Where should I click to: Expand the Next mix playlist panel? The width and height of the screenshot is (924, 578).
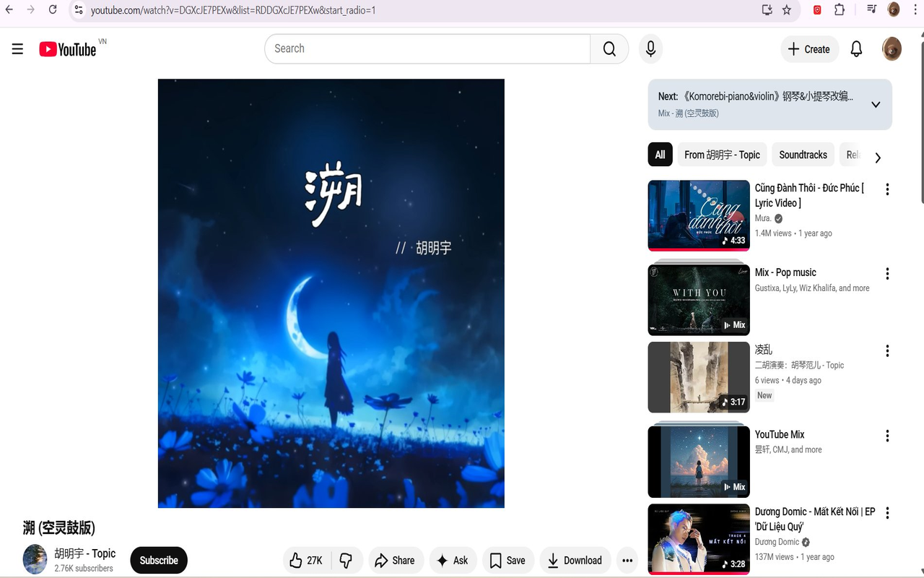[876, 105]
